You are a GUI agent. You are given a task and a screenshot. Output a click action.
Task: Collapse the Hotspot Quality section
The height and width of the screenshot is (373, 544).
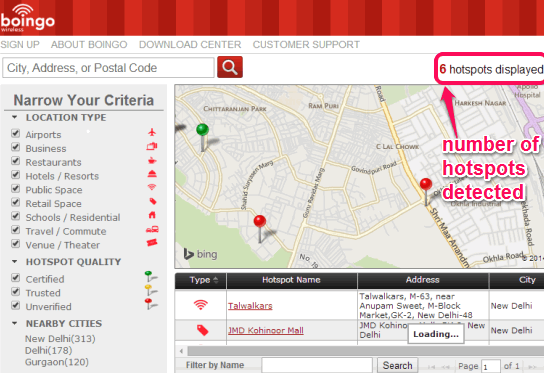click(x=15, y=262)
